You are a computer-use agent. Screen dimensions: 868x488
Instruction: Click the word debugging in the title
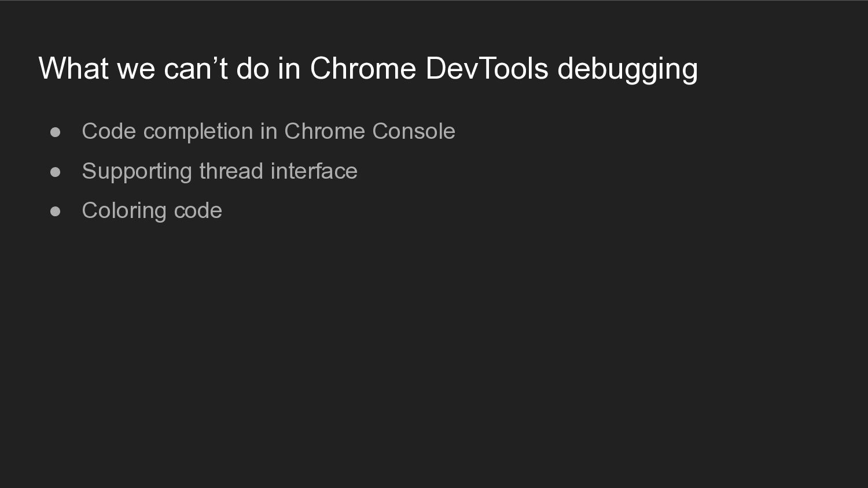(x=627, y=69)
